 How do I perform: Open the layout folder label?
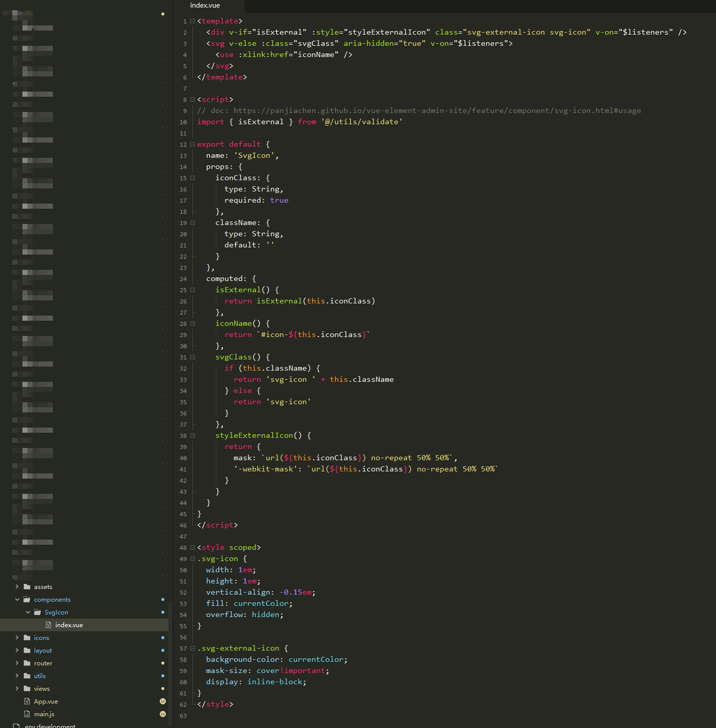pos(43,651)
